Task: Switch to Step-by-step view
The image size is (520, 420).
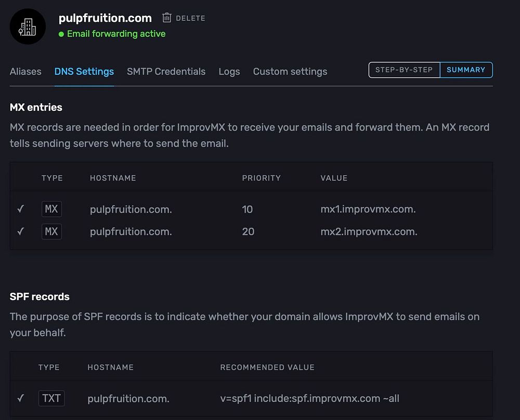Action: click(x=404, y=70)
